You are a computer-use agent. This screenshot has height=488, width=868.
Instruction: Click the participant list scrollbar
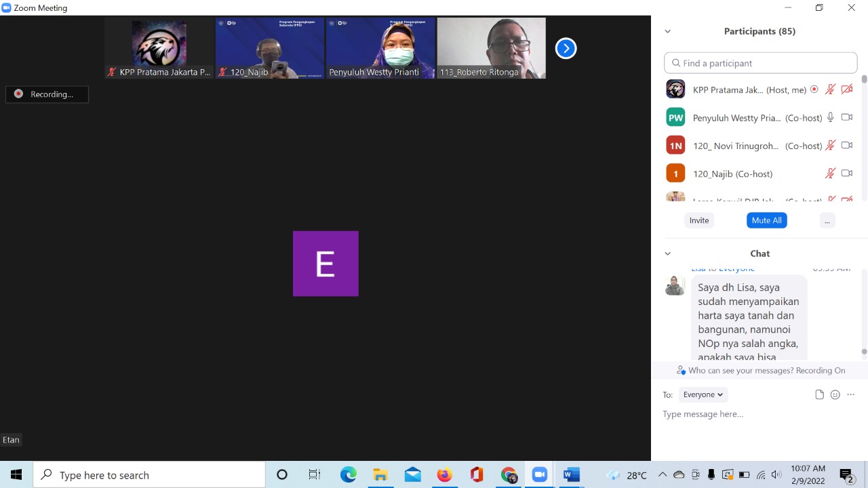pos(864,136)
